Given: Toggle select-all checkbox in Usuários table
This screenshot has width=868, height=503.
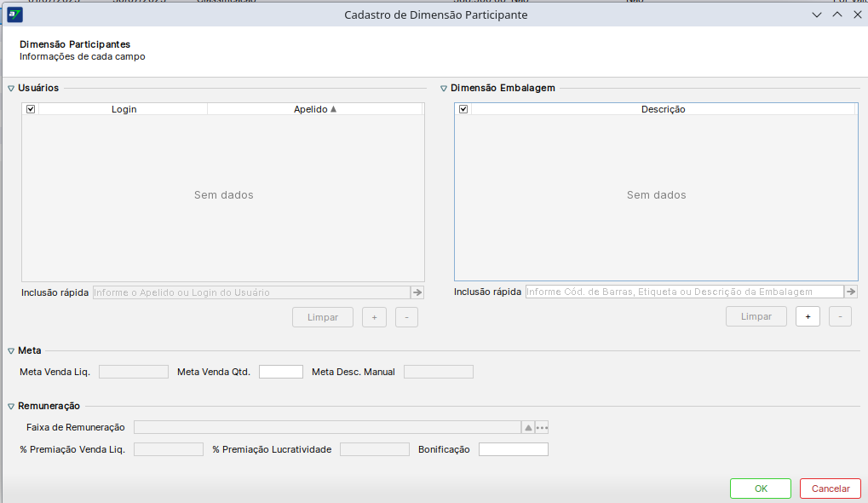Looking at the screenshot, I should coord(31,109).
